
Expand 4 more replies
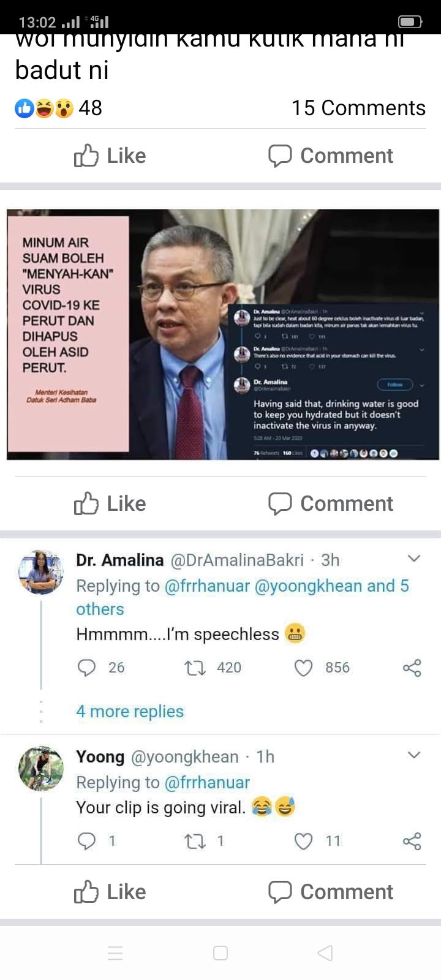coord(130,711)
